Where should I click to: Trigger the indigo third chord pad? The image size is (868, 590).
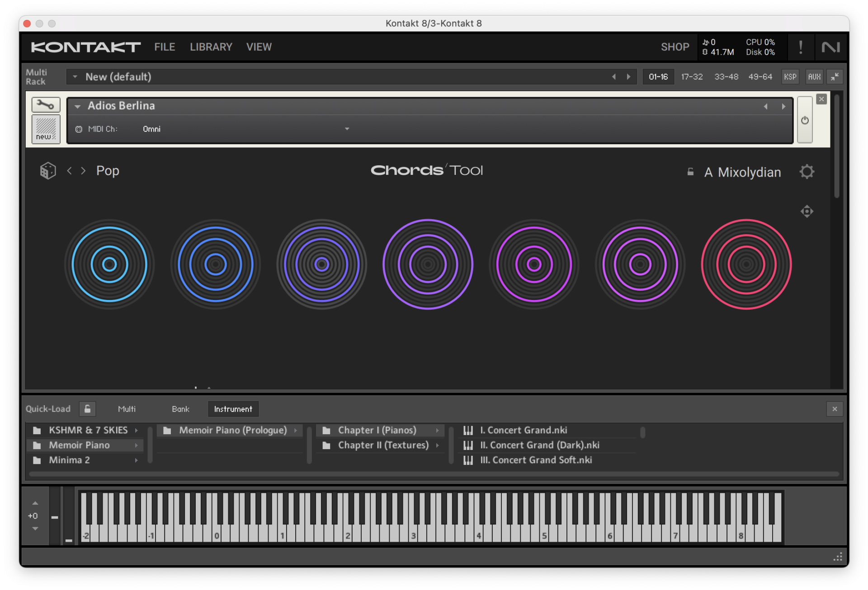click(x=322, y=264)
